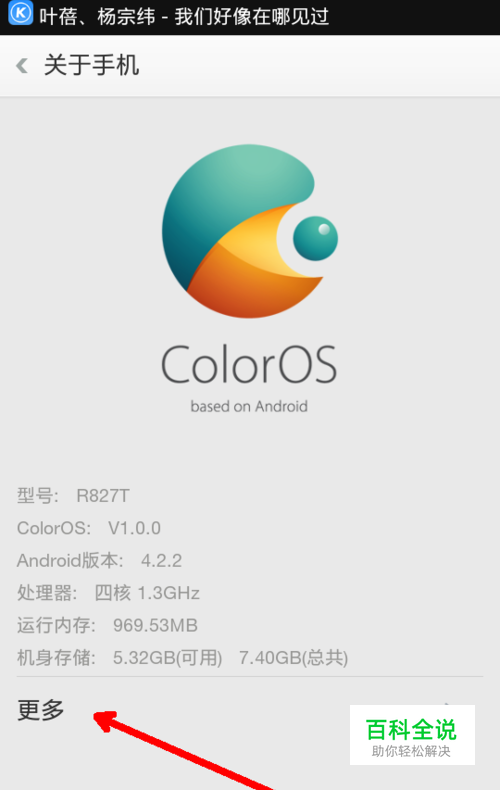Tap the 处理器 四核 1.3GHz row
The width and height of the screenshot is (500, 790).
click(108, 592)
